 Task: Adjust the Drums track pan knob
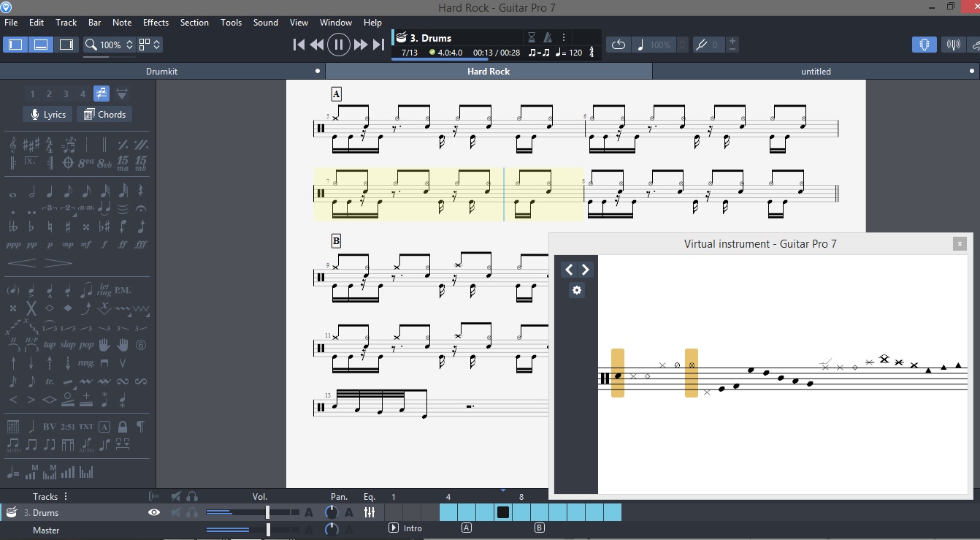332,513
